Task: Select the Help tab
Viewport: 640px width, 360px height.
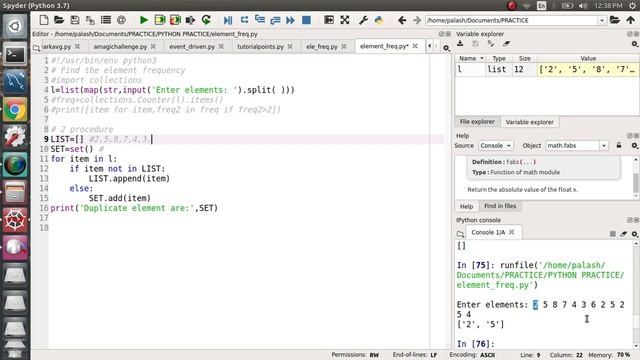Action: (x=466, y=207)
